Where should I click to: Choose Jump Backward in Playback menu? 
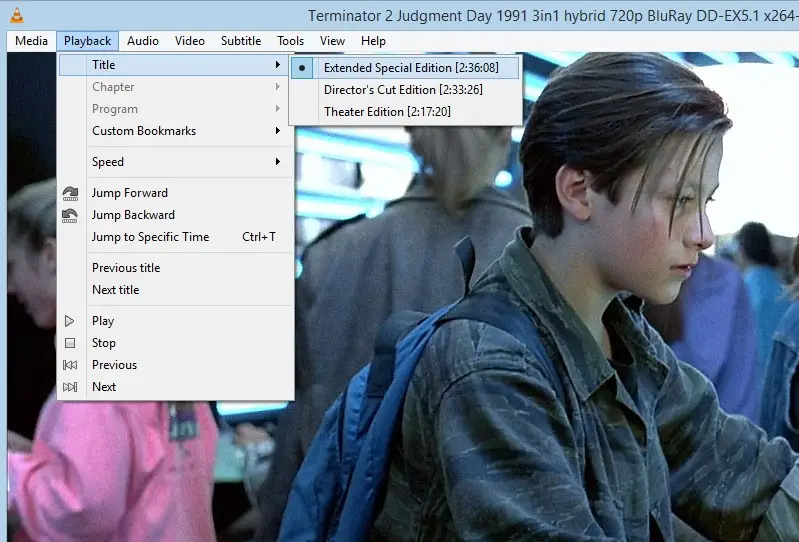pyautogui.click(x=176, y=214)
